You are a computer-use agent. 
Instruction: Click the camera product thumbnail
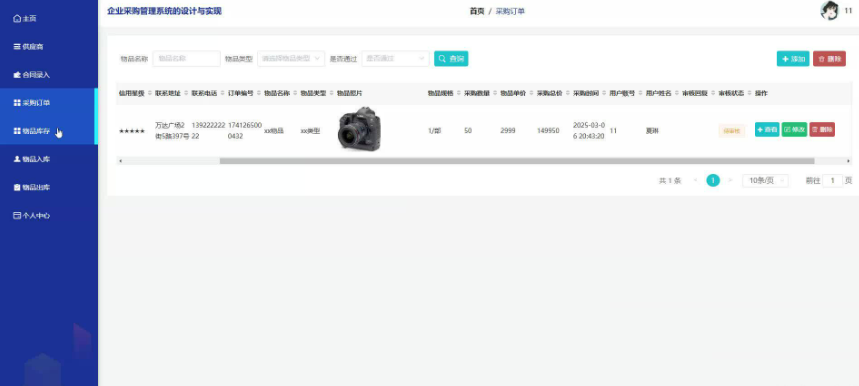359,129
